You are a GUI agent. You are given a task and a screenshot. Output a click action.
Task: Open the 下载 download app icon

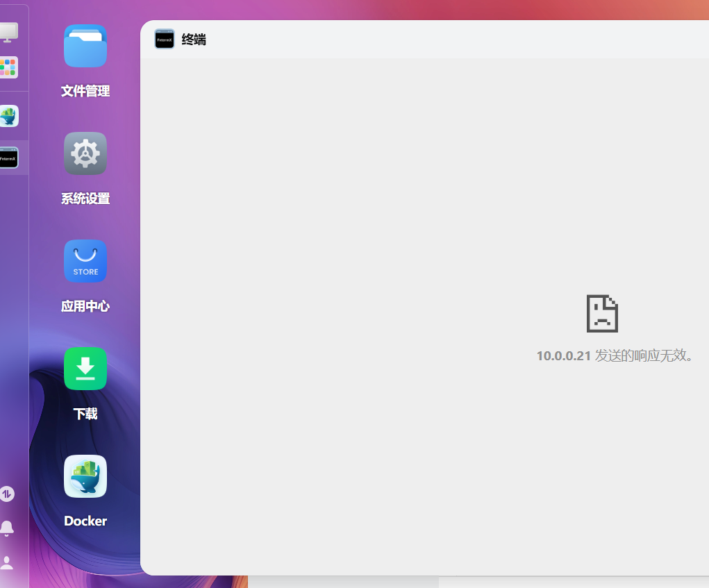pos(85,369)
